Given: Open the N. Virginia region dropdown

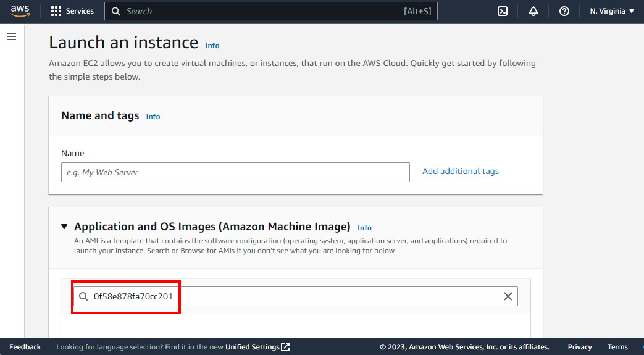Looking at the screenshot, I should [612, 11].
